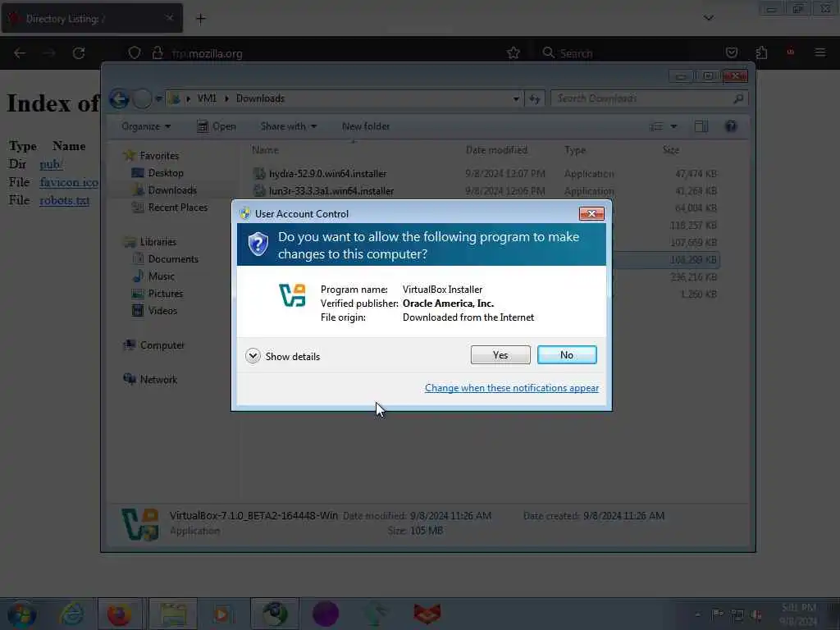Click Change your view icon in Explorer
The width and height of the screenshot is (840, 630).
[x=657, y=126]
